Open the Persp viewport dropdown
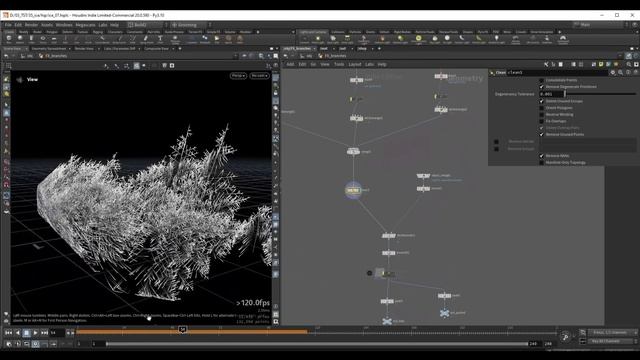This screenshot has height=360, width=640. (238, 76)
